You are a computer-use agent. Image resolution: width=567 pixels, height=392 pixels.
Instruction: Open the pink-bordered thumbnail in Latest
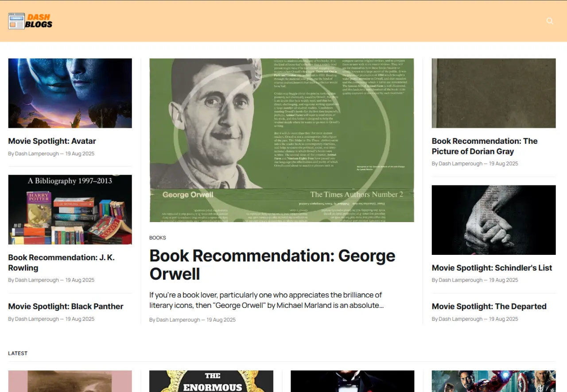pyautogui.click(x=70, y=381)
